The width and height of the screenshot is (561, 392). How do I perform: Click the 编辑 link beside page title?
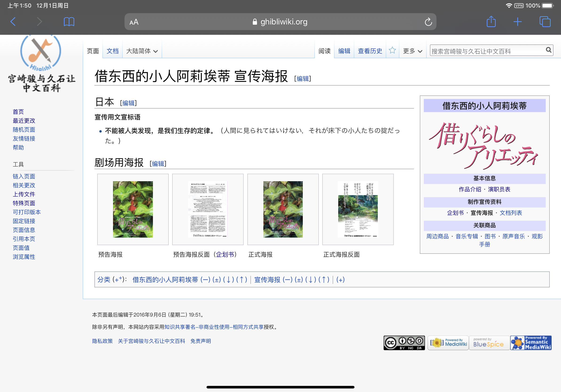(303, 78)
